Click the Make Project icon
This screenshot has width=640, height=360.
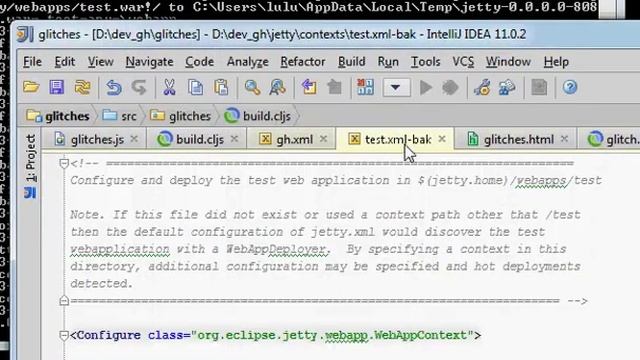click(x=365, y=87)
